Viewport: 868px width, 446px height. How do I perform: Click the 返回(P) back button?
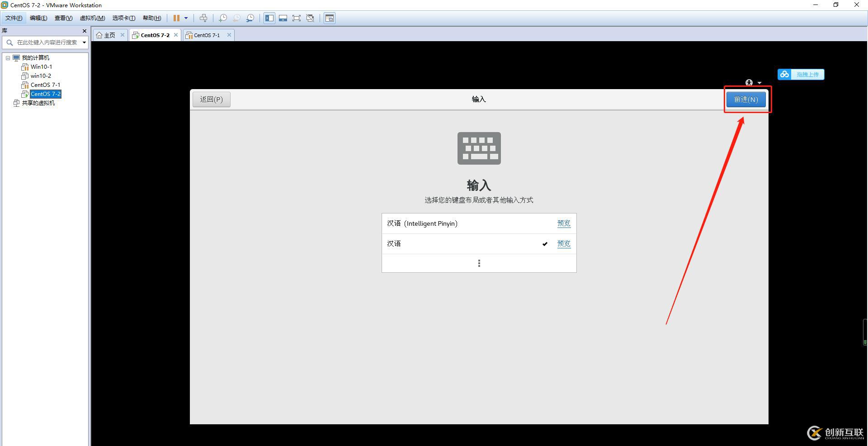pyautogui.click(x=212, y=100)
